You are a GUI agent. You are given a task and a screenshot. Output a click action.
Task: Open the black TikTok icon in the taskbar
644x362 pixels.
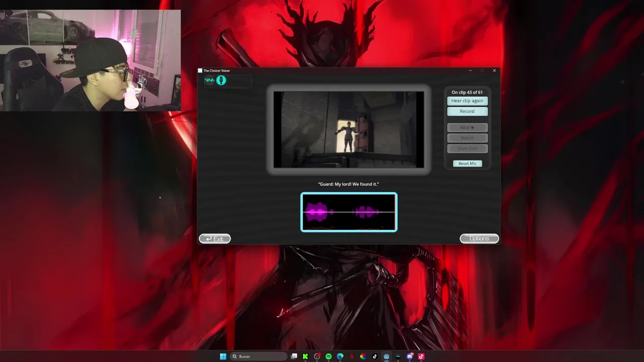(x=375, y=356)
